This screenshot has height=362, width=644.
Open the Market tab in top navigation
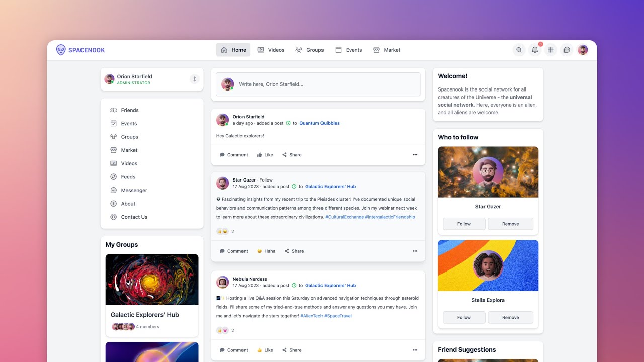(x=387, y=50)
